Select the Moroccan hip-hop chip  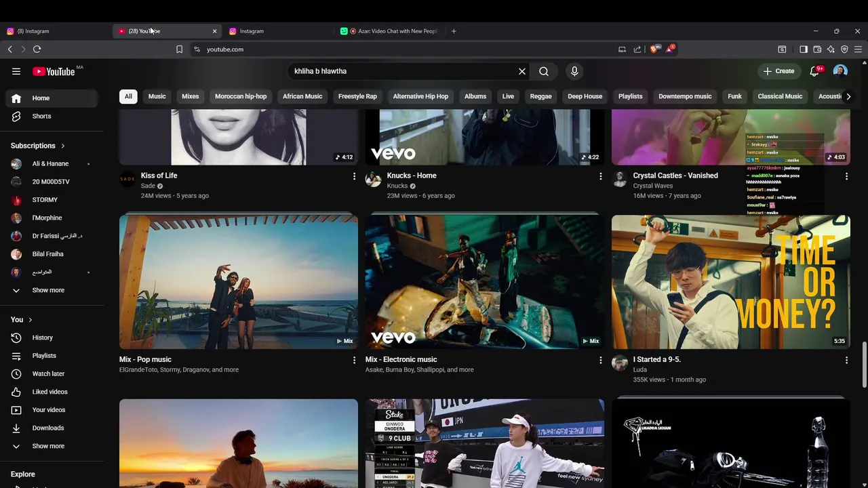pos(241,96)
